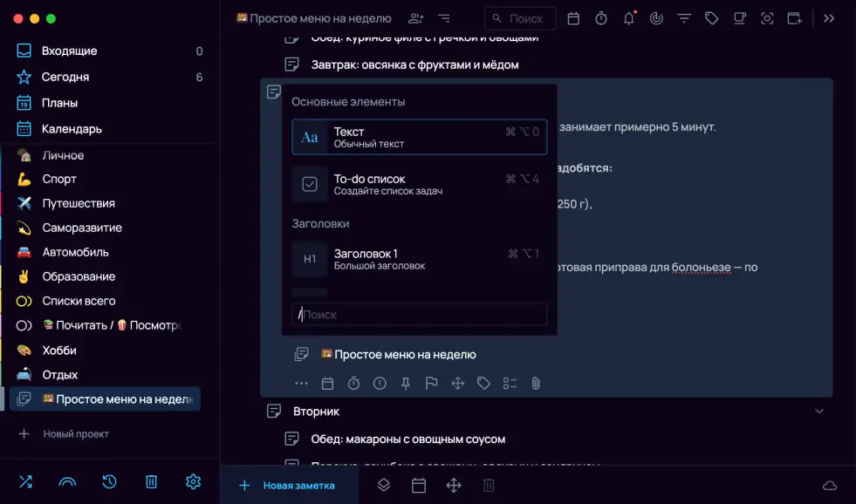Click the Новая заметка button
Image resolution: width=856 pixels, height=504 pixels.
(288, 486)
